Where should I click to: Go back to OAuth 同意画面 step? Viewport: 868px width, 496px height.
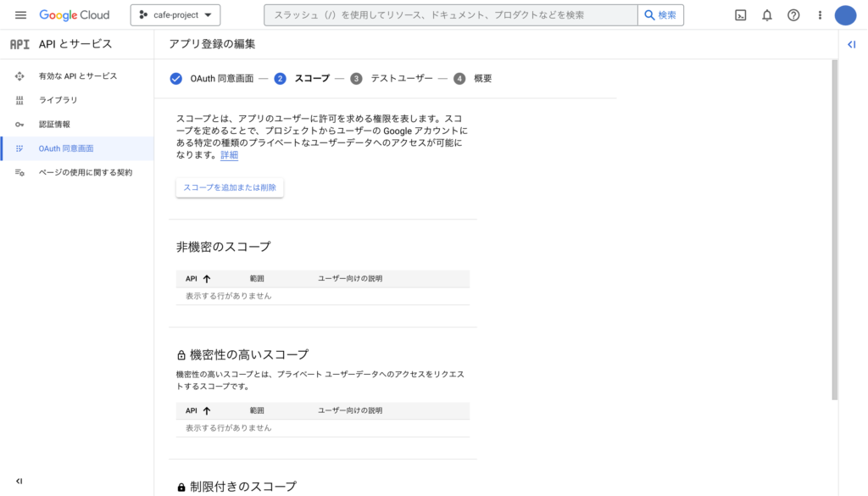coord(211,79)
